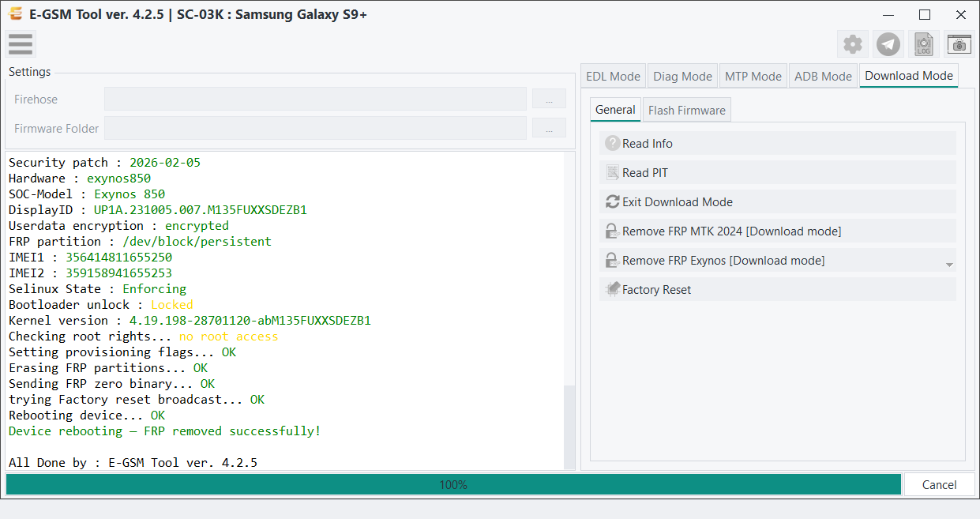Click the Read Info button

(777, 143)
